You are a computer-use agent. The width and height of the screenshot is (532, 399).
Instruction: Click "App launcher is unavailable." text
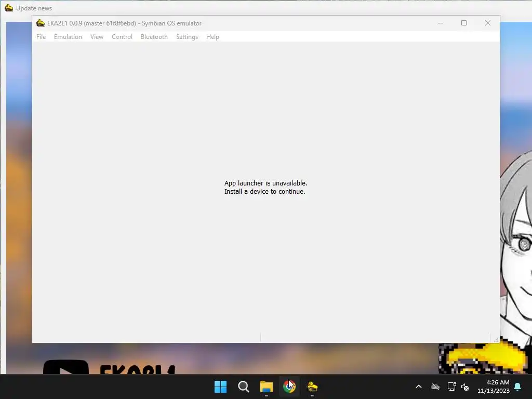tap(265, 183)
